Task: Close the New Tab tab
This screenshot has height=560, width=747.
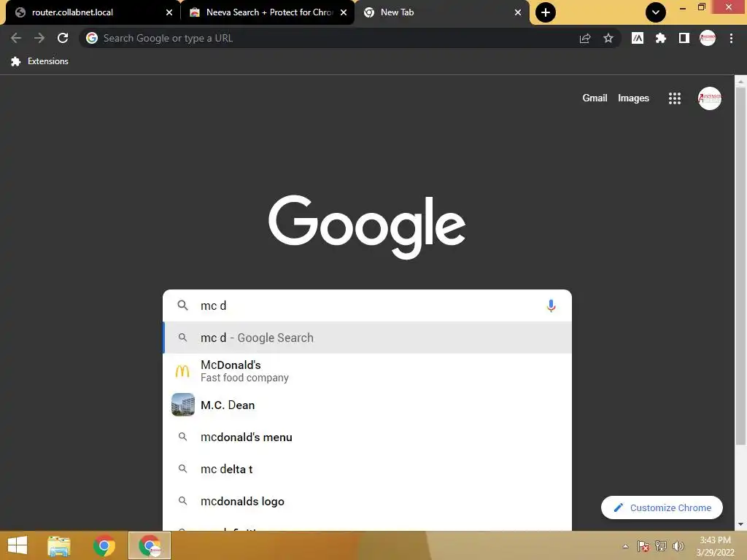Action: 518,12
